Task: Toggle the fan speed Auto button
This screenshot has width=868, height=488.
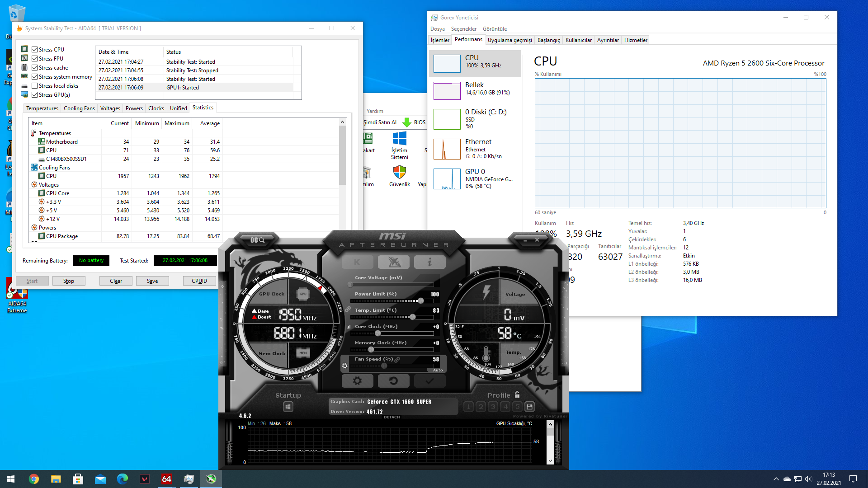Action: tap(438, 370)
